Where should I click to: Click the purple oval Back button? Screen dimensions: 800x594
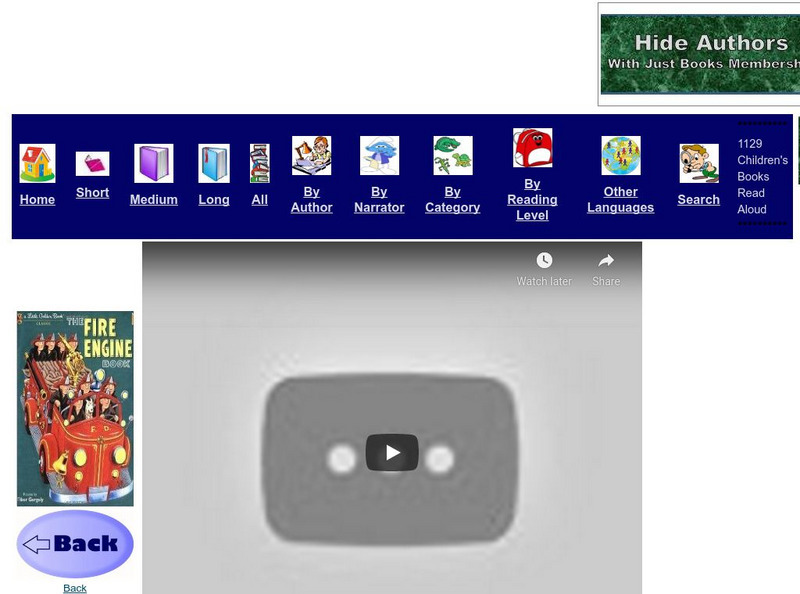click(75, 544)
